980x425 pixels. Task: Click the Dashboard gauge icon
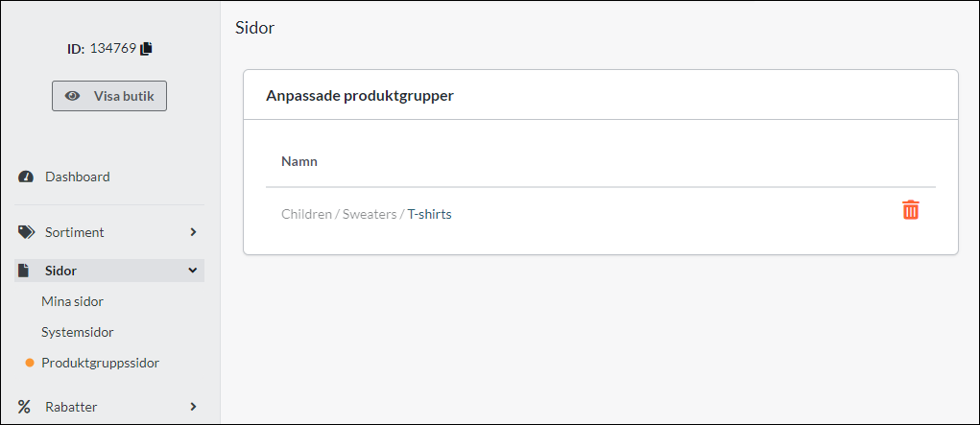tap(26, 177)
